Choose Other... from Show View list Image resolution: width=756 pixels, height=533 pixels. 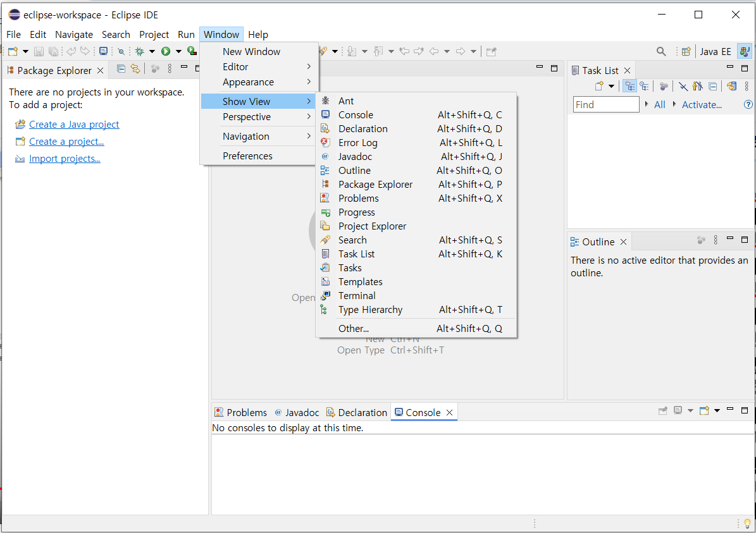pyautogui.click(x=416, y=328)
